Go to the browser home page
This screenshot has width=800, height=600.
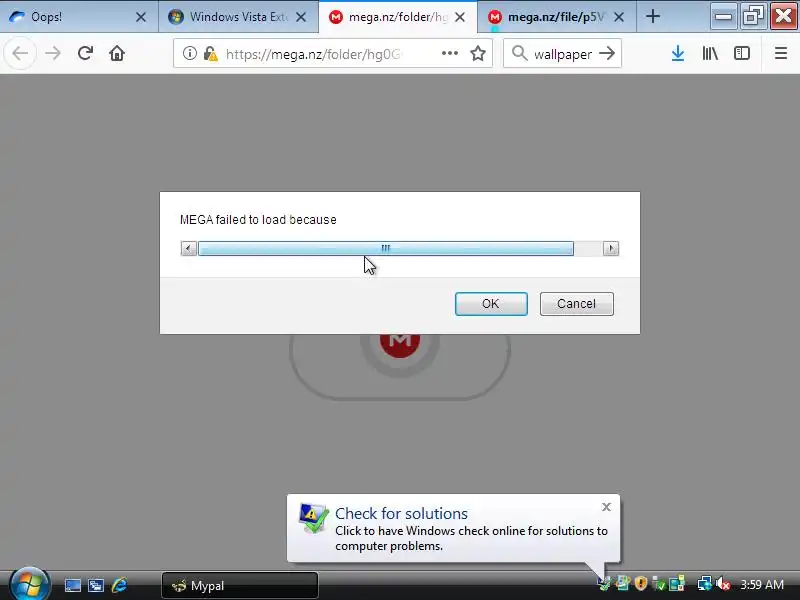pyautogui.click(x=117, y=53)
